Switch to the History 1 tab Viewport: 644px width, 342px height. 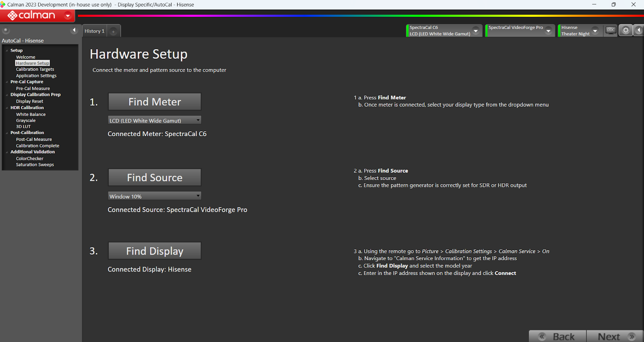[x=95, y=31]
